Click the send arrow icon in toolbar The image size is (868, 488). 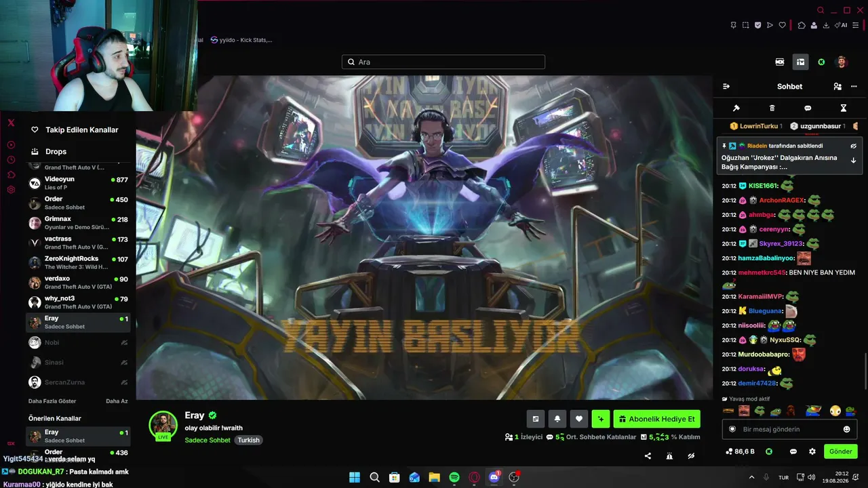point(770,25)
